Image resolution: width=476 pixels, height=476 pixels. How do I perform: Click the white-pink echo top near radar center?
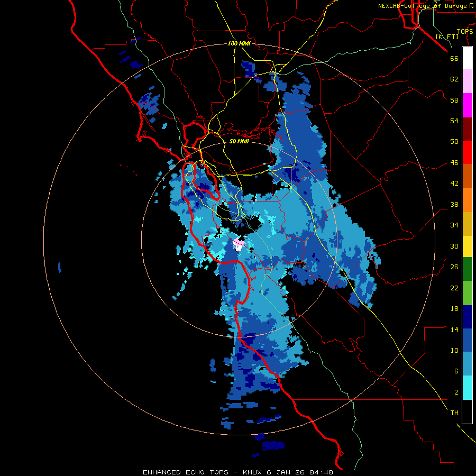(237, 244)
